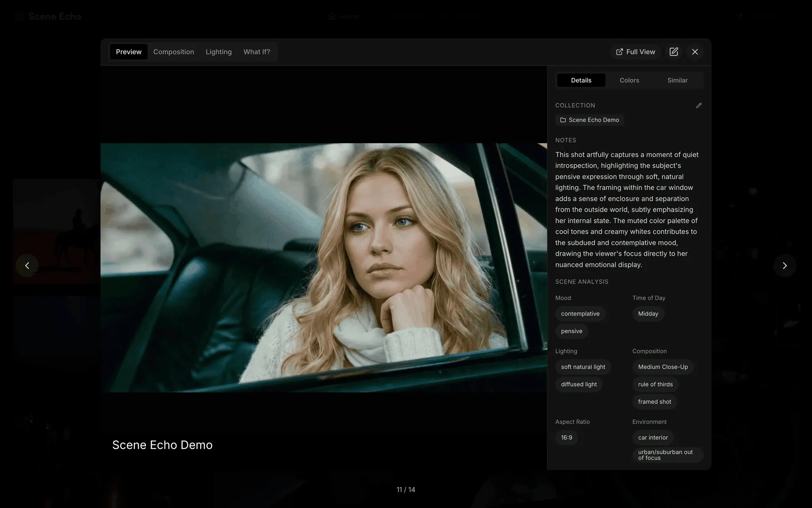Click the NOTES section heading
812x508 pixels.
point(565,140)
